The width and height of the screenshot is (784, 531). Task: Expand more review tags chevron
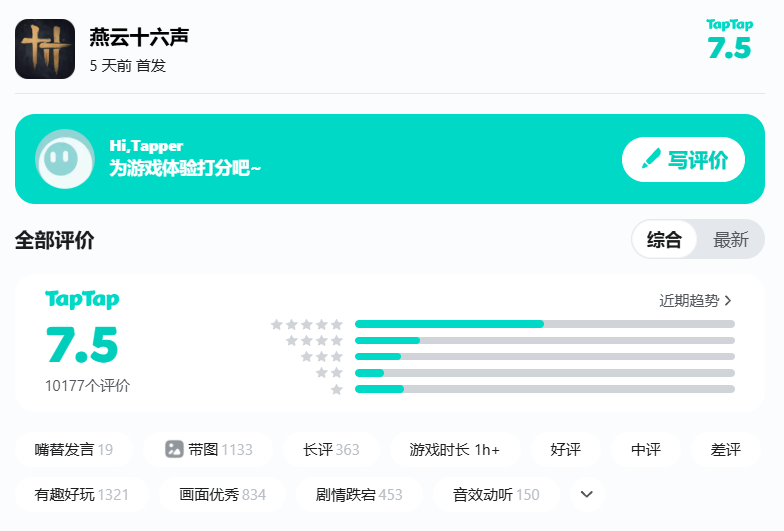click(587, 494)
